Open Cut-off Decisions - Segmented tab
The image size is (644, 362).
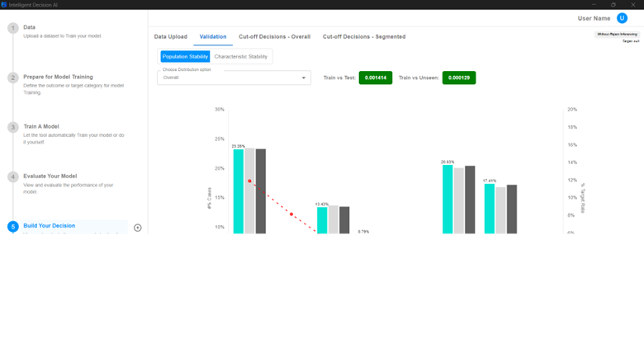pyautogui.click(x=364, y=36)
